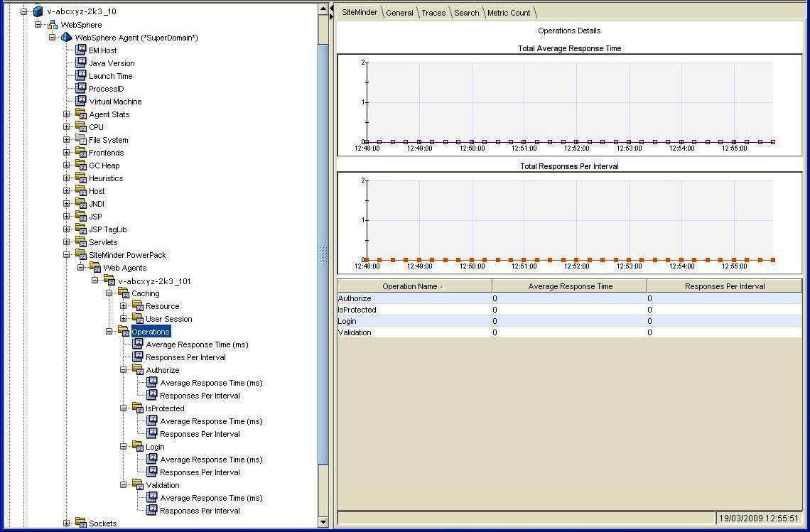Sort by Operation Name column header
Viewport: 810px width, 532px height.
point(410,286)
